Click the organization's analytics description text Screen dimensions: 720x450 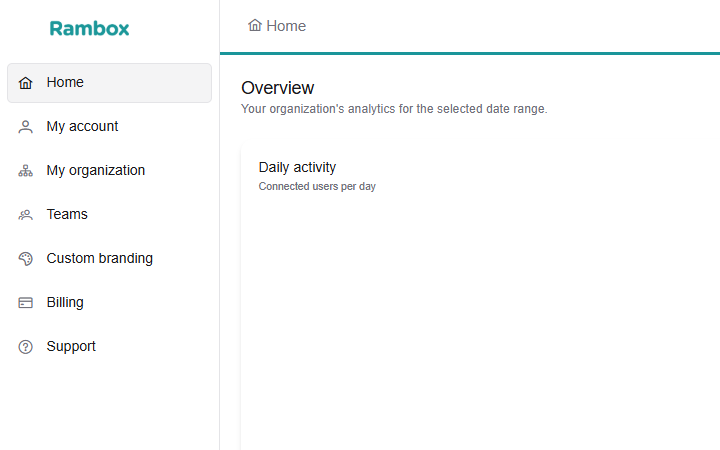coord(394,109)
